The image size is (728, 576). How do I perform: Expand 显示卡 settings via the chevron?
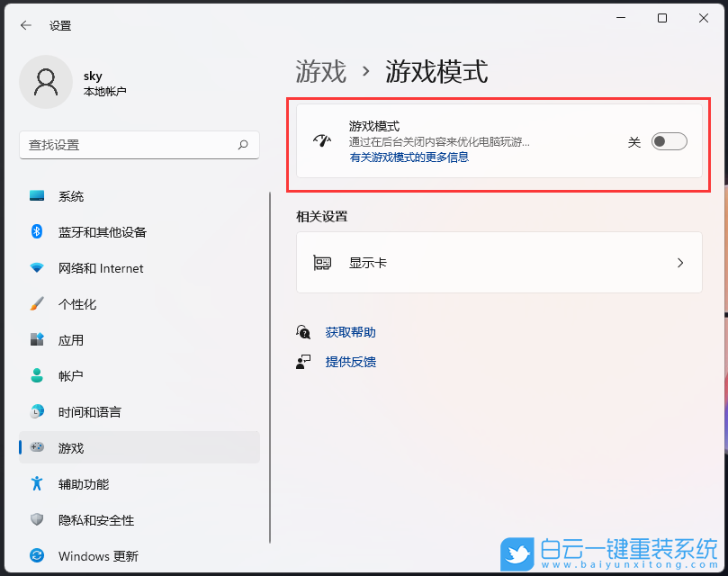click(680, 263)
